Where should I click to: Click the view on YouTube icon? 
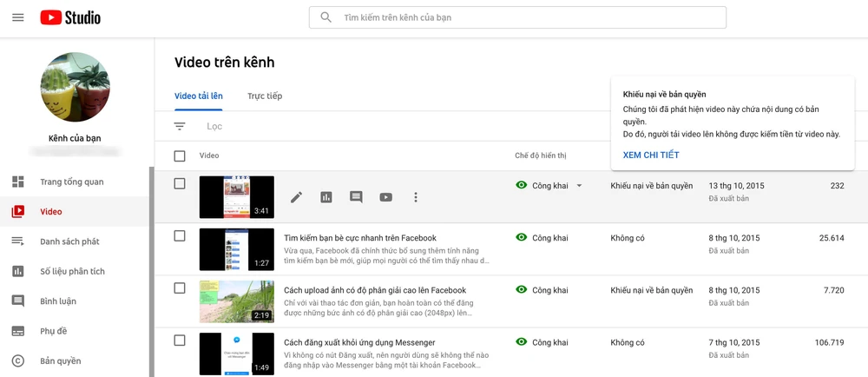pos(386,197)
